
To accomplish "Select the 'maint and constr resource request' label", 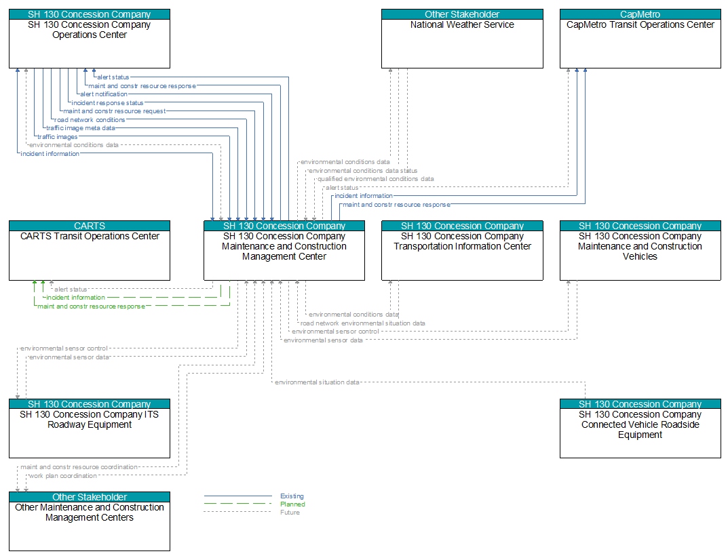I will (114, 111).
